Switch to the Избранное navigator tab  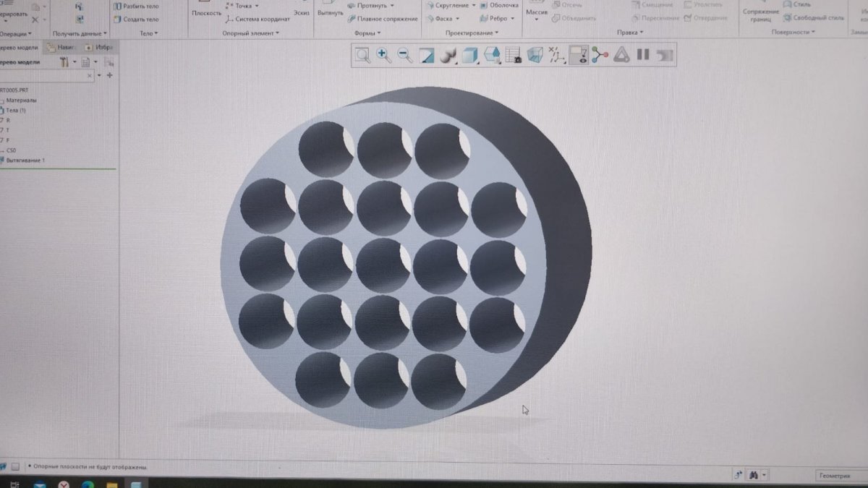101,47
